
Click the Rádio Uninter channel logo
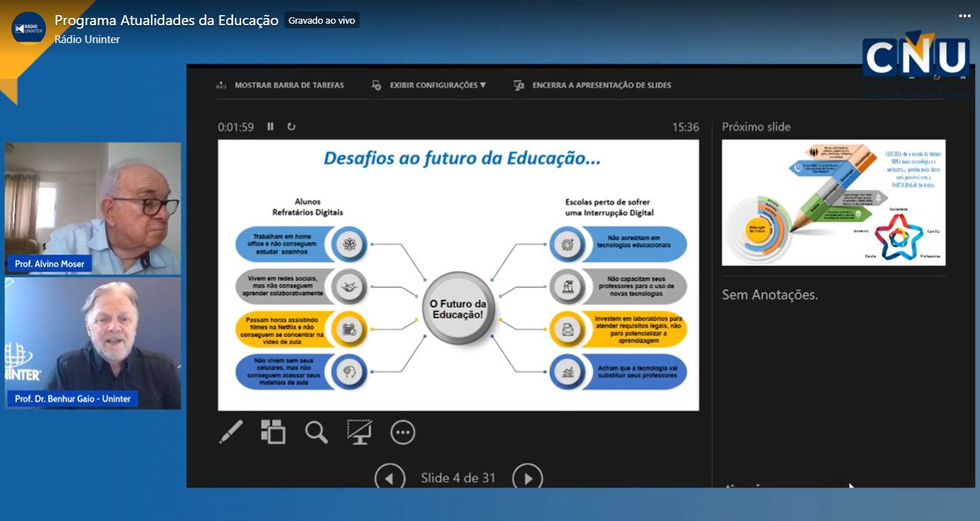(29, 29)
